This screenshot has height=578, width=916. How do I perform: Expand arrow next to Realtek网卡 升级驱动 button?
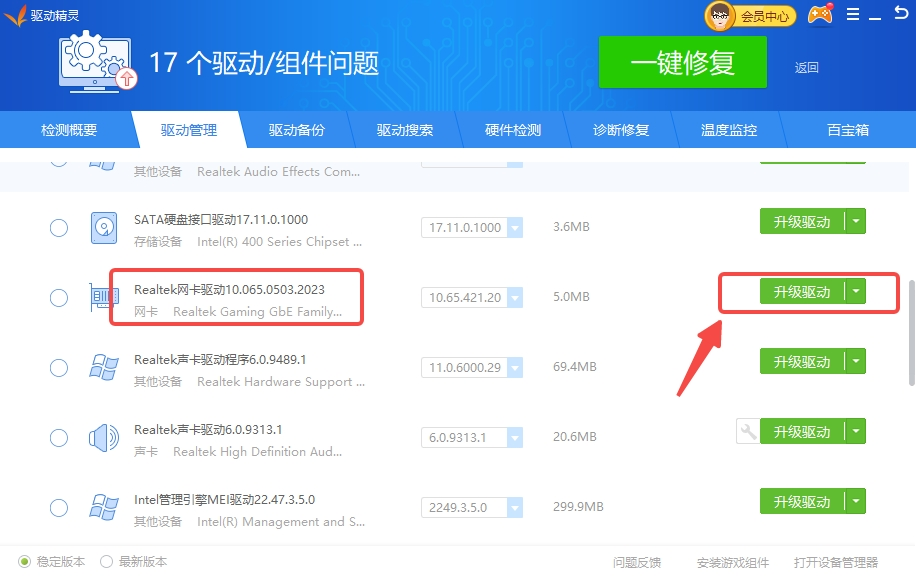point(855,292)
